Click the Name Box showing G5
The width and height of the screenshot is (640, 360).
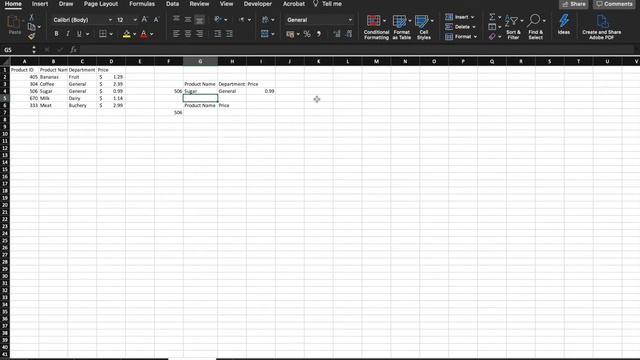[x=16, y=50]
